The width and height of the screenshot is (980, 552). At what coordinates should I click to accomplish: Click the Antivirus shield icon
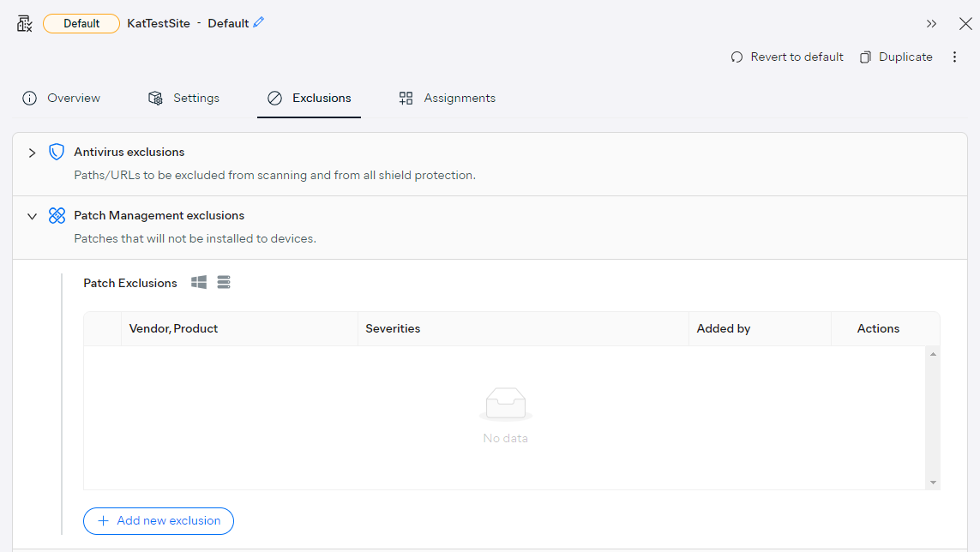point(57,152)
